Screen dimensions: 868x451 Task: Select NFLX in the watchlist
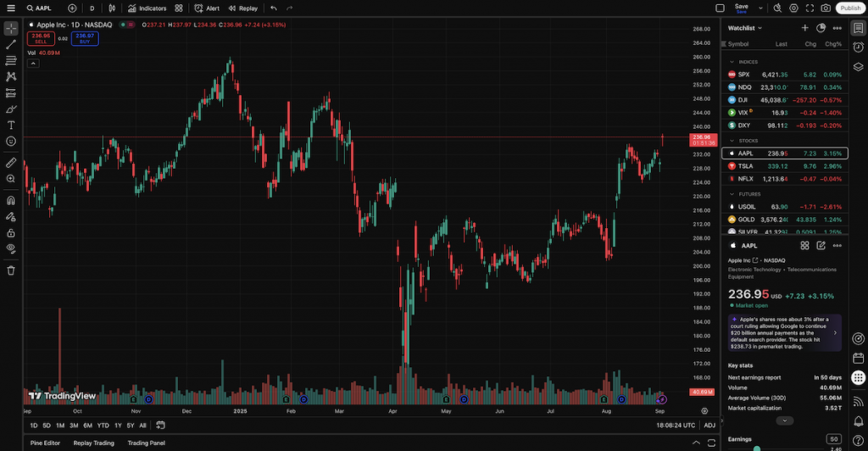(785, 179)
